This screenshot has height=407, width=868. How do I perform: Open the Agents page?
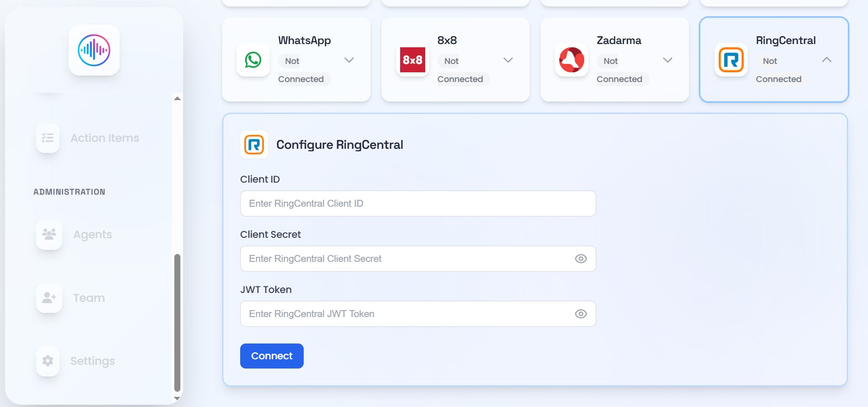click(x=93, y=235)
